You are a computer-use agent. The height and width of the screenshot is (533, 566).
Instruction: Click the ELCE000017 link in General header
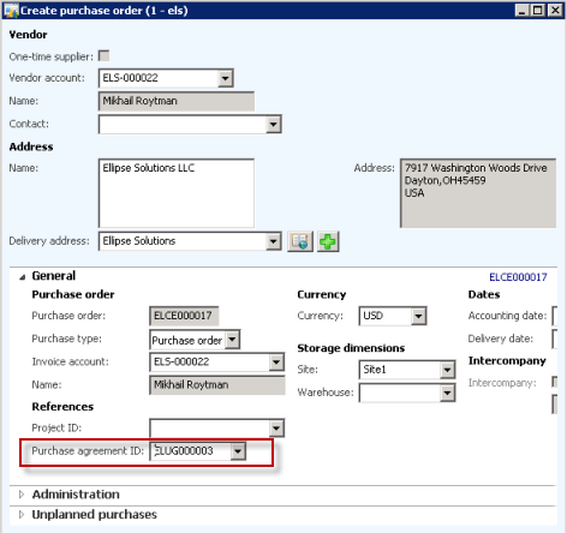tap(518, 277)
